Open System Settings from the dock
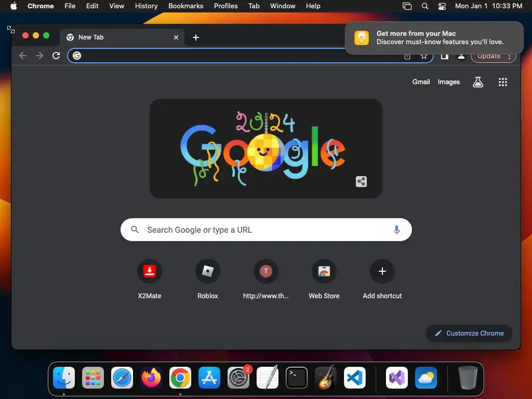 click(x=238, y=378)
